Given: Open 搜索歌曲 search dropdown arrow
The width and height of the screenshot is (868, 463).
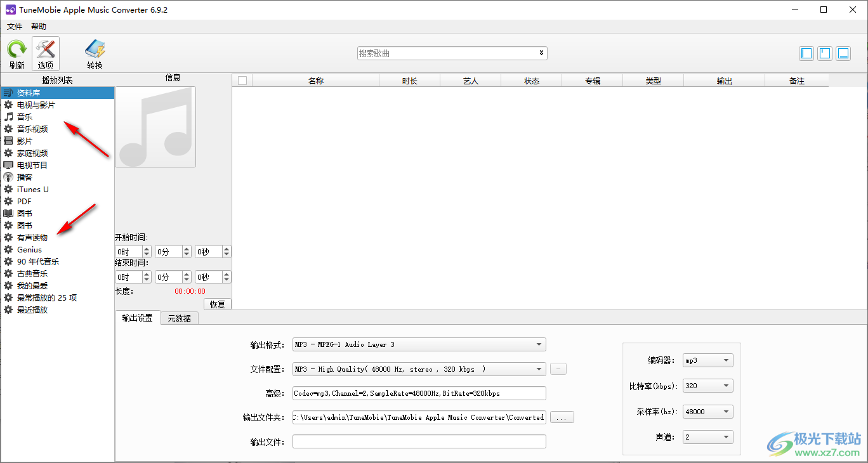Looking at the screenshot, I should 541,53.
